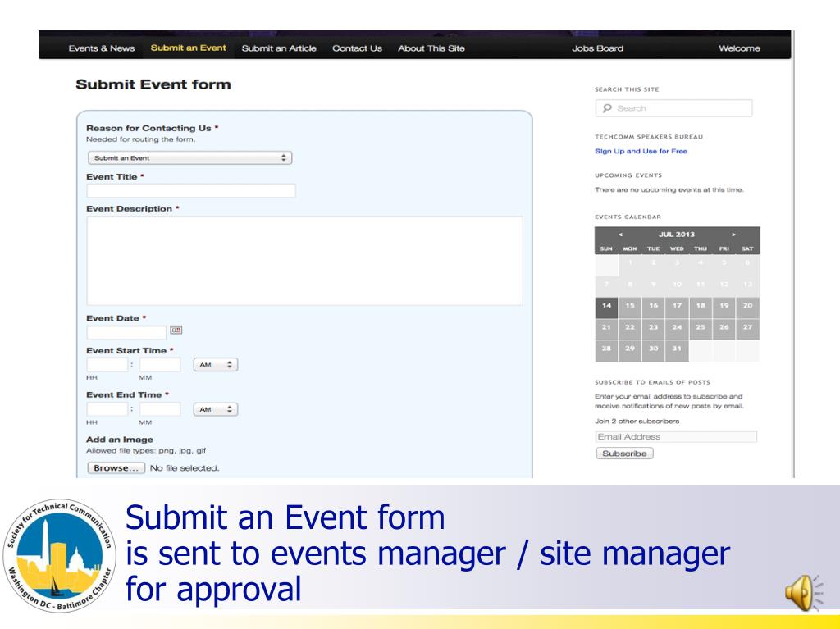The width and height of the screenshot is (840, 629).
Task: Open the Welcome menu item
Action: (x=739, y=48)
